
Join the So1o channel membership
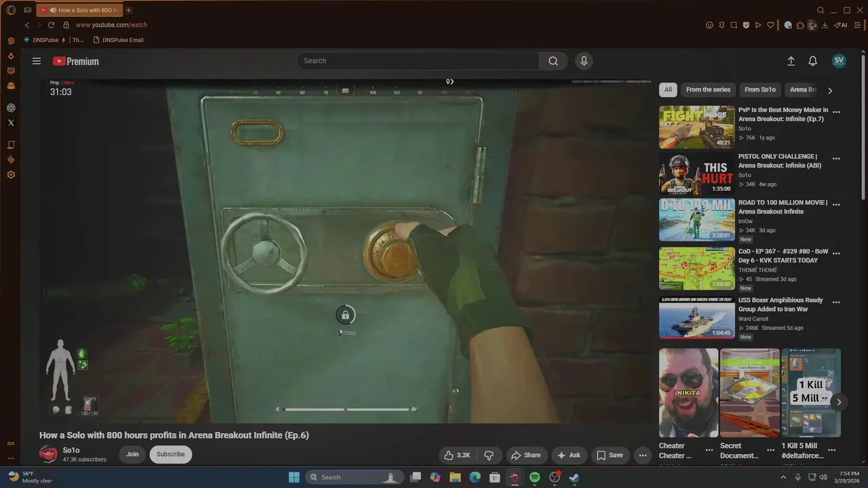(x=132, y=454)
